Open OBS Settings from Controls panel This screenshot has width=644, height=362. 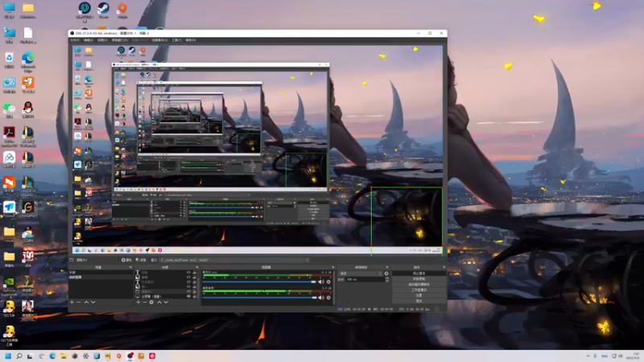click(419, 295)
